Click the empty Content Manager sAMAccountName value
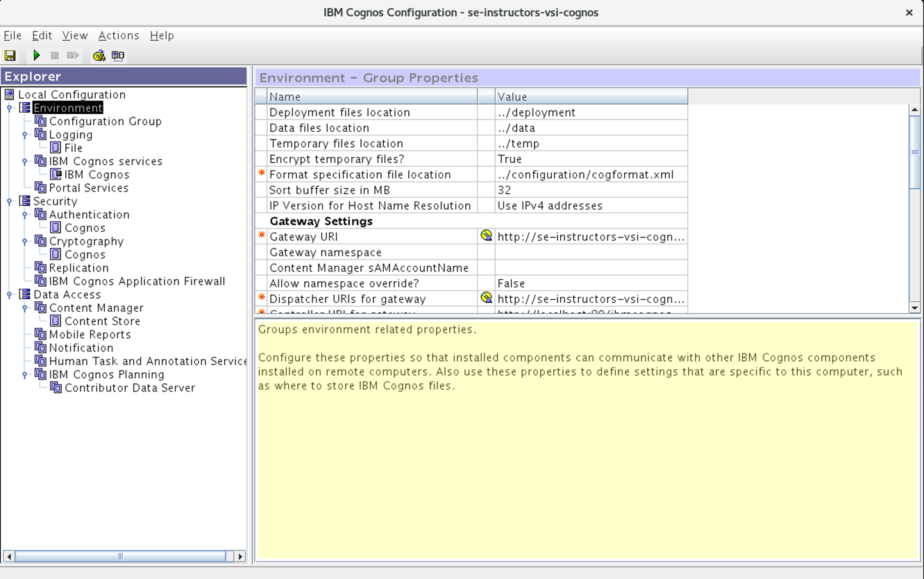The width and height of the screenshot is (924, 579). pyautogui.click(x=591, y=267)
